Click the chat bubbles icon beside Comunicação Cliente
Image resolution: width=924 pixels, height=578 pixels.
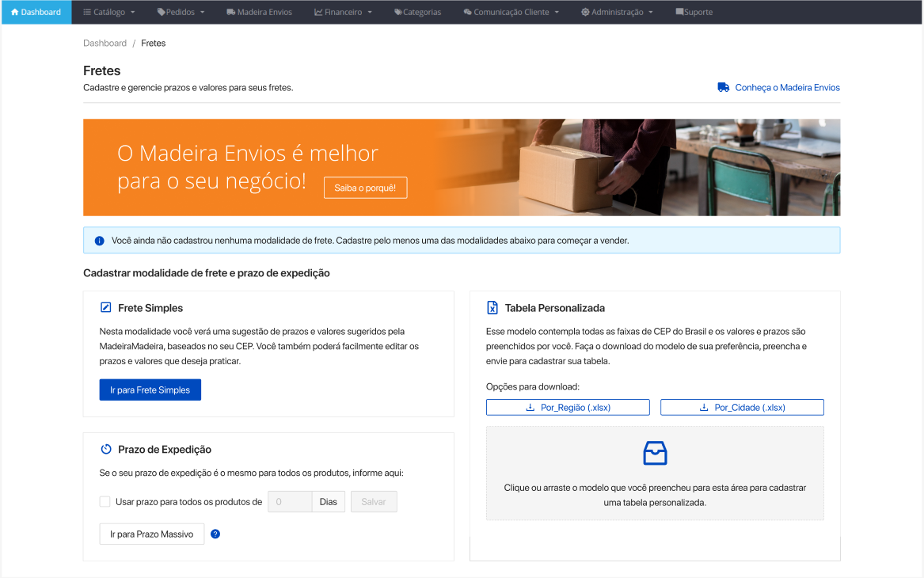pyautogui.click(x=468, y=12)
